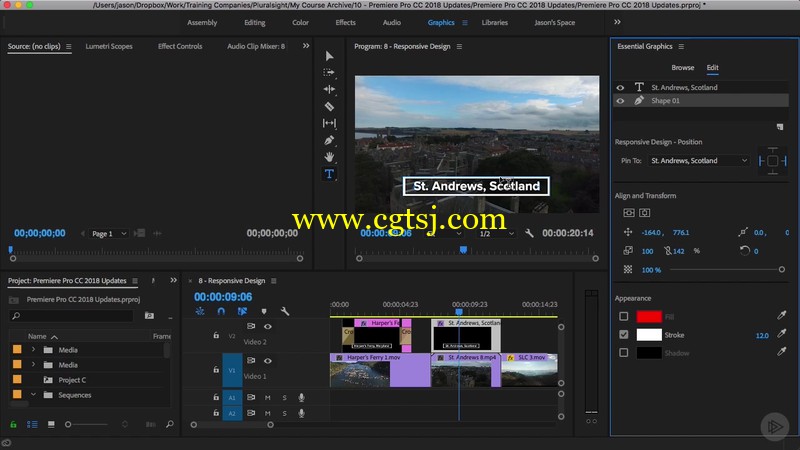The image size is (800, 450).
Task: Select the Hand tool
Action: [329, 157]
